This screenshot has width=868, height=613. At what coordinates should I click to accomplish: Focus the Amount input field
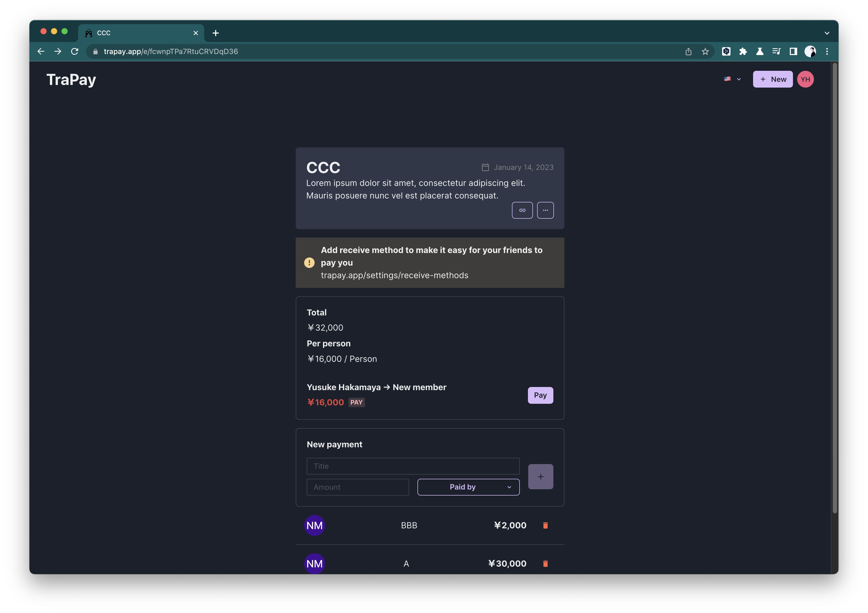point(358,487)
